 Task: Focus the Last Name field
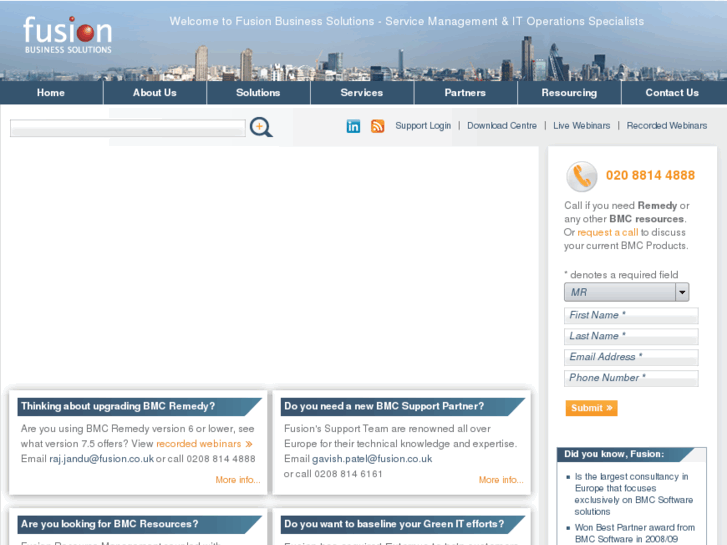coord(631,336)
